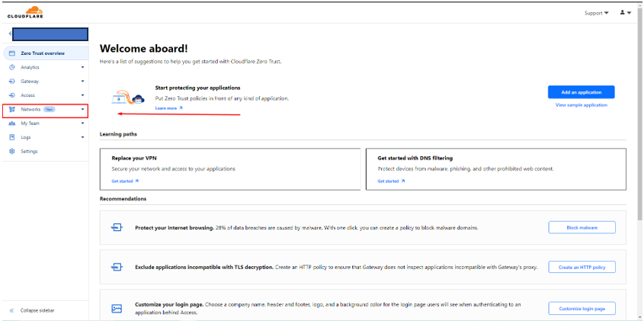The image size is (644, 324).
Task: Click the Create an HTTP policy button
Action: point(582,268)
